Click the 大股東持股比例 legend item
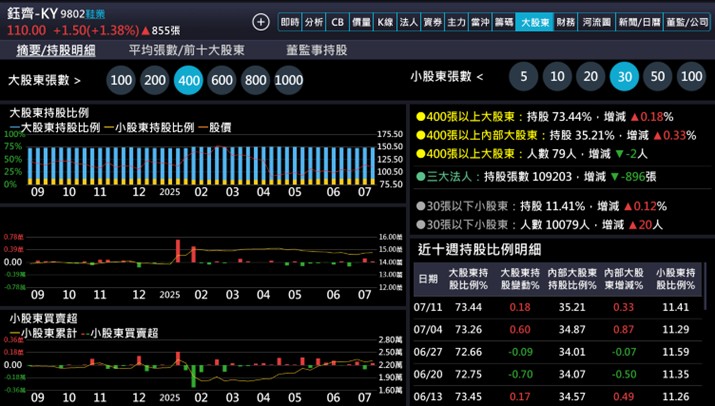 click(x=55, y=127)
